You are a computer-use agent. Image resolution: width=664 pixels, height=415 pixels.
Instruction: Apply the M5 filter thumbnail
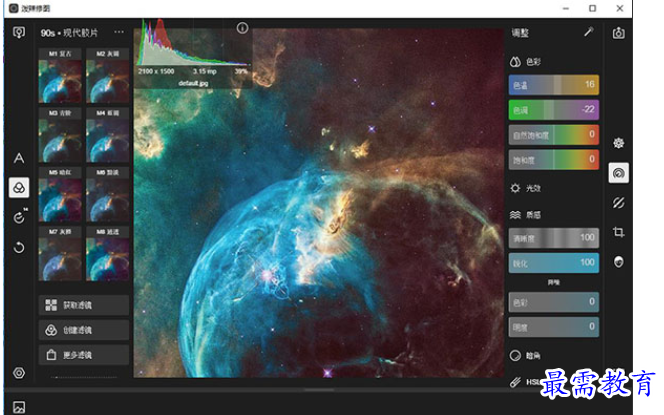pos(60,195)
